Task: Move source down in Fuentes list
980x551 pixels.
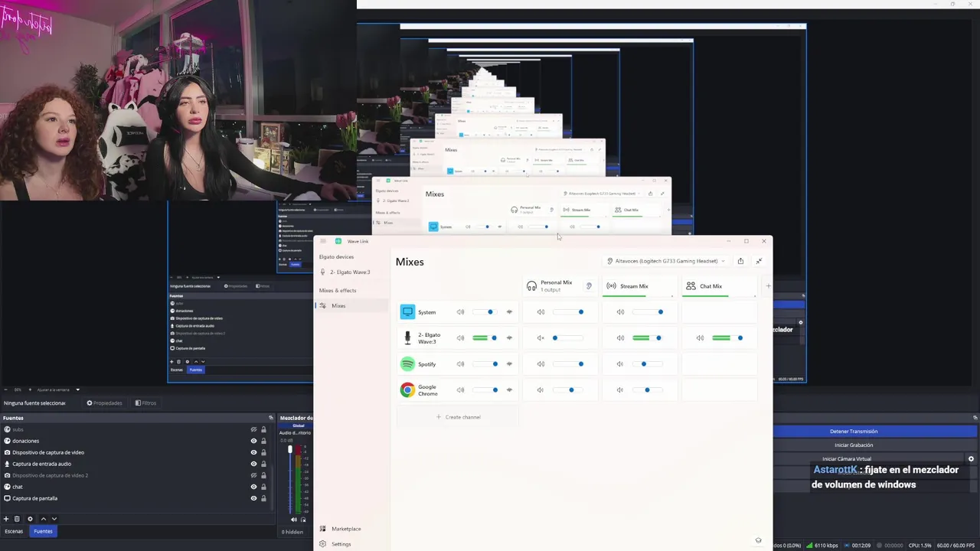Action: [x=54, y=519]
